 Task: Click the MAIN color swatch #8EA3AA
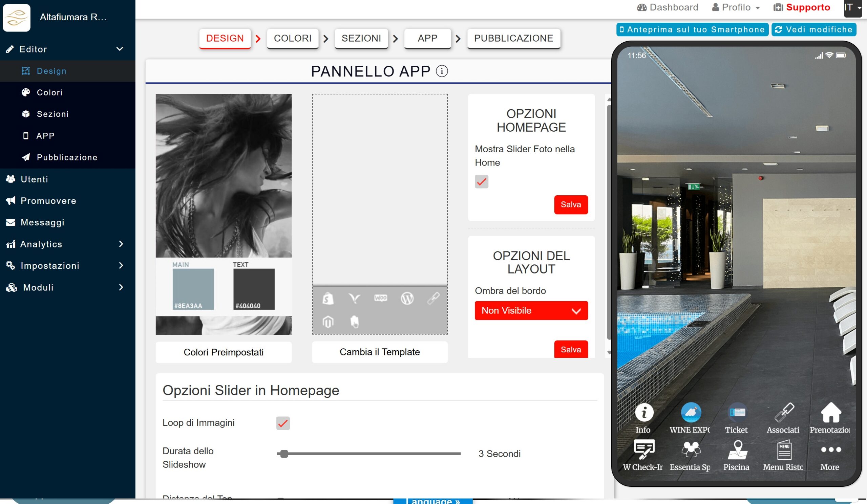coord(193,289)
